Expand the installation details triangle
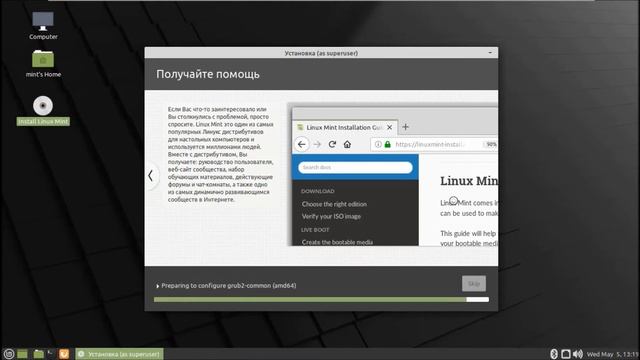 [x=158, y=286]
